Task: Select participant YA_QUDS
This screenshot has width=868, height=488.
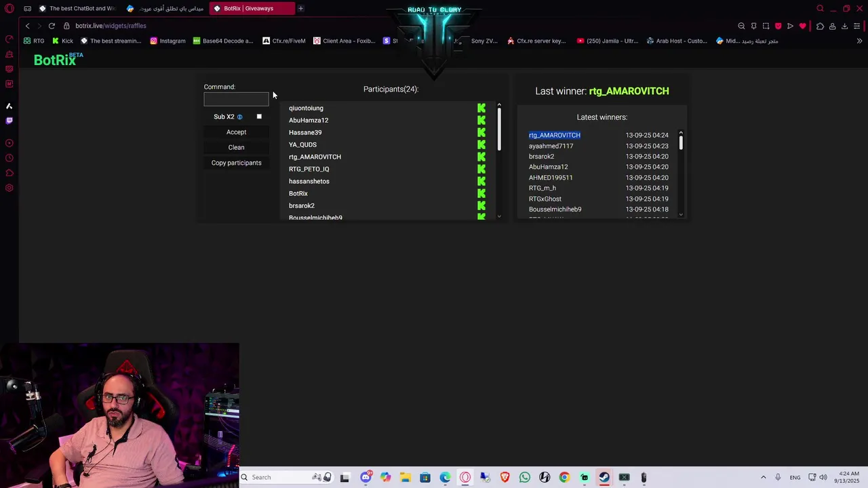Action: pyautogui.click(x=302, y=145)
